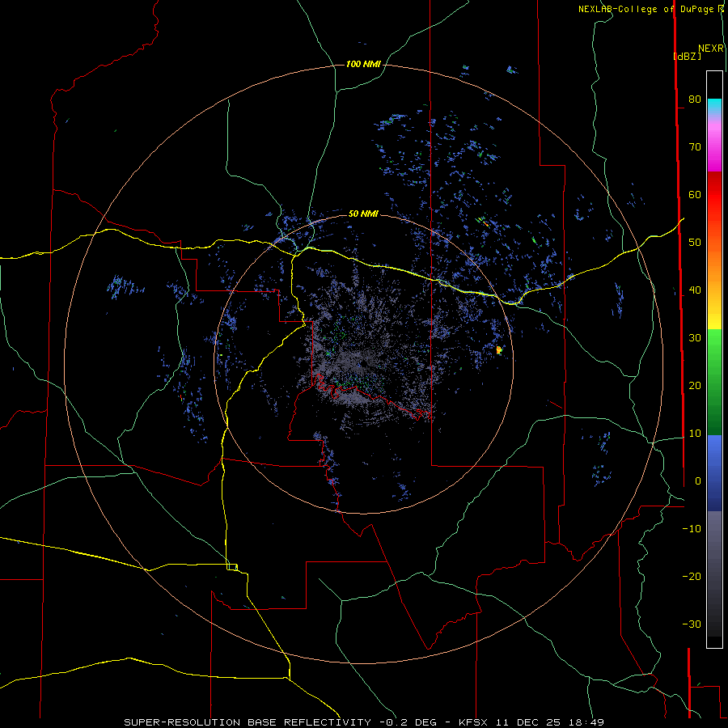Click the 60 value on the color scale
Screen dimensions: 728x728
click(695, 194)
